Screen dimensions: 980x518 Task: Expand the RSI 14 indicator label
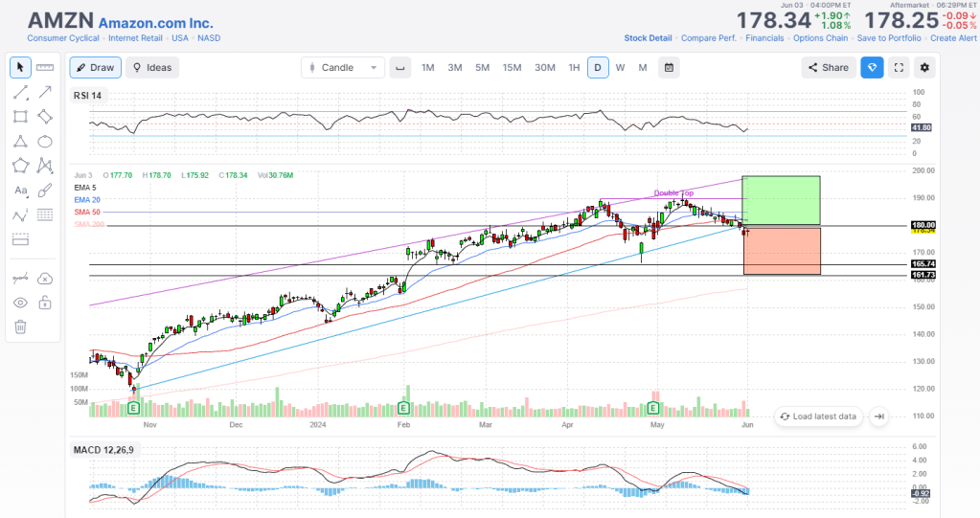click(x=87, y=96)
